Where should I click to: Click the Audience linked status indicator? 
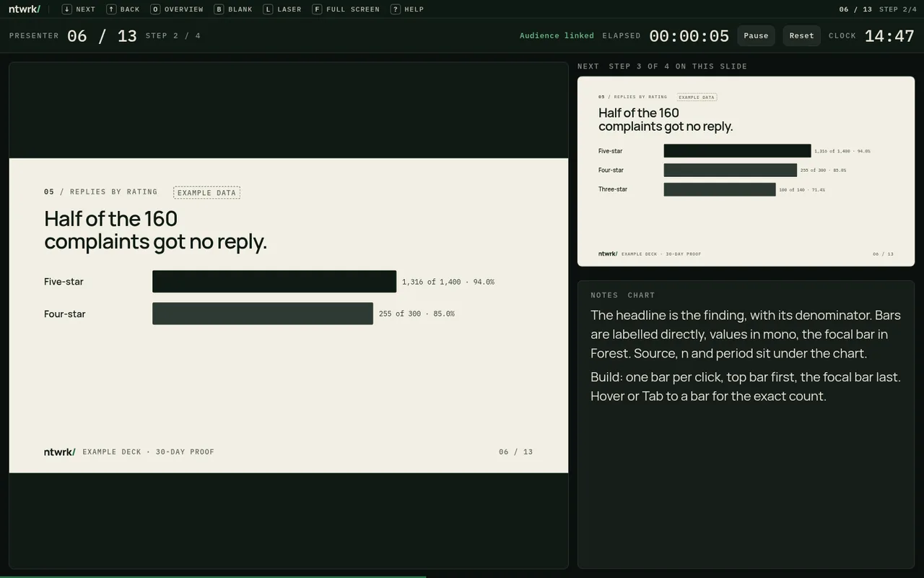pos(557,35)
